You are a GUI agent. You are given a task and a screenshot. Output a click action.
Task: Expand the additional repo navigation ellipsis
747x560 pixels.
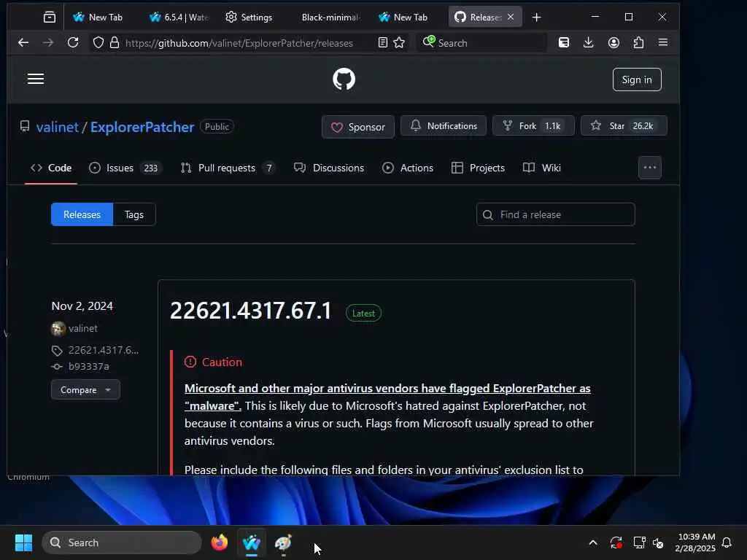[650, 168]
